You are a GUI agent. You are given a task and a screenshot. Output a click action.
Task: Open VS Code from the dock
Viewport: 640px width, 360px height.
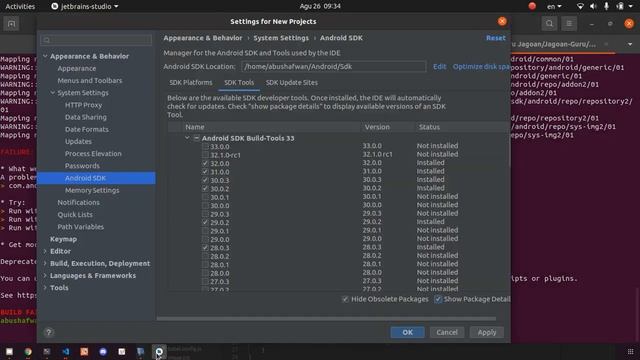pyautogui.click(x=65, y=351)
